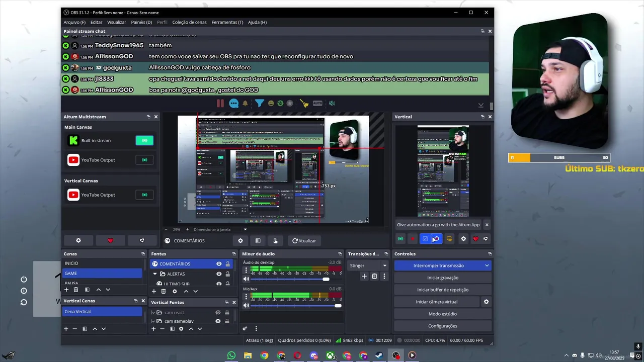
Task: Open dropdown arrow on Interromper transmissão button
Action: coord(487,265)
